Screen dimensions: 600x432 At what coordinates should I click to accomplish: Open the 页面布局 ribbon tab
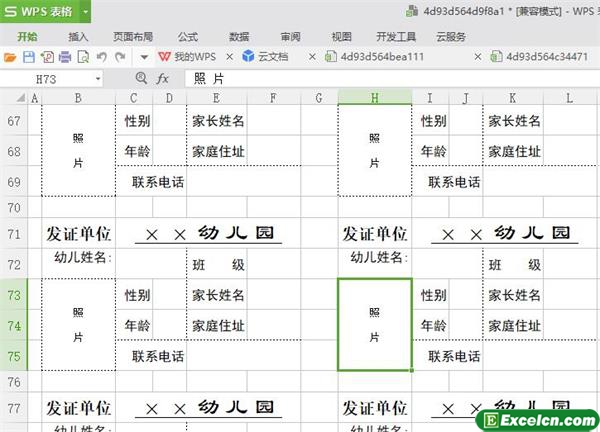coord(133,37)
